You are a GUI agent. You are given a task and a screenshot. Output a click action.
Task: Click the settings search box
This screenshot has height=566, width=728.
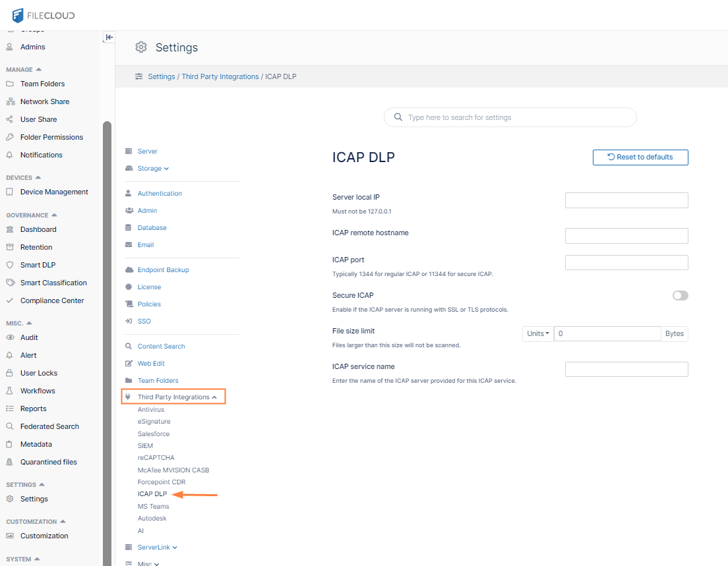point(510,117)
